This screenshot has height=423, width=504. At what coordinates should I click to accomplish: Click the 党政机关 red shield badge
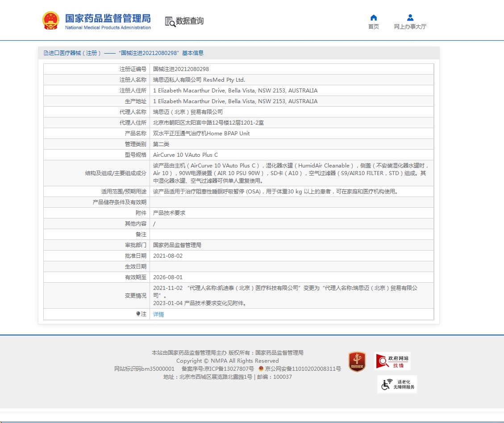click(357, 362)
